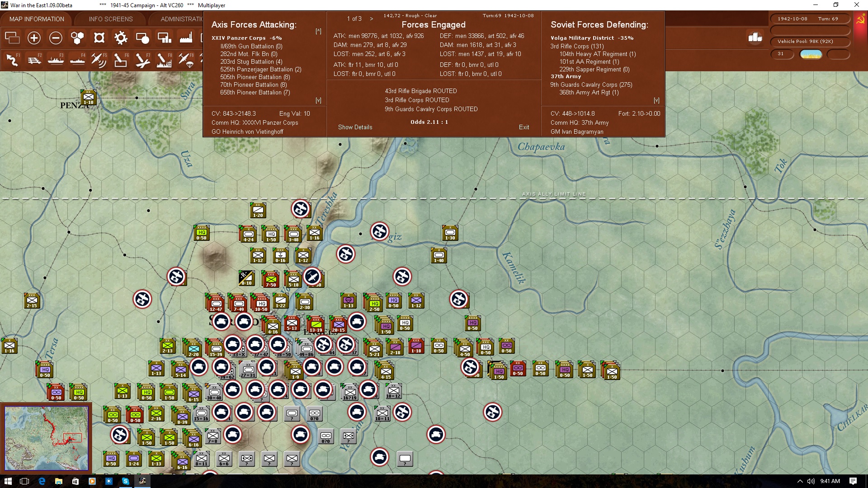Click Comm HQ: 37th Army text

(580, 122)
